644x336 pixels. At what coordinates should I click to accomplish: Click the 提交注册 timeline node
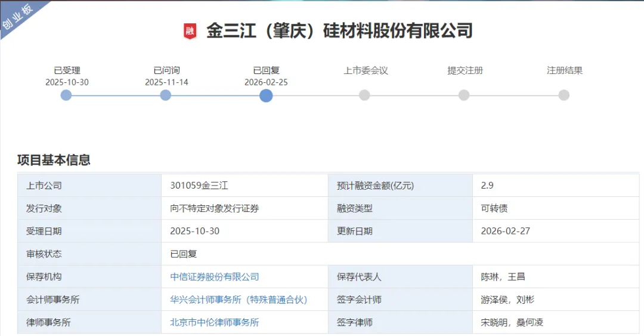tap(464, 95)
